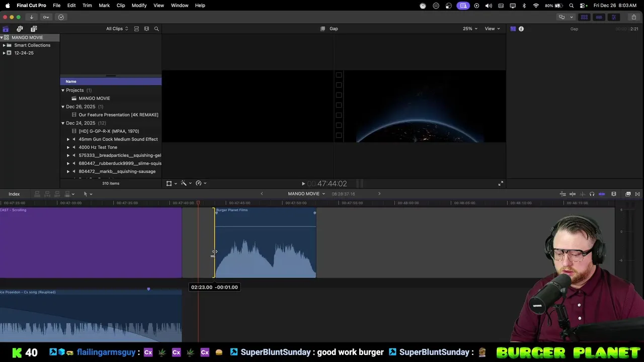Expand the 12-24-25 event

pos(4,53)
